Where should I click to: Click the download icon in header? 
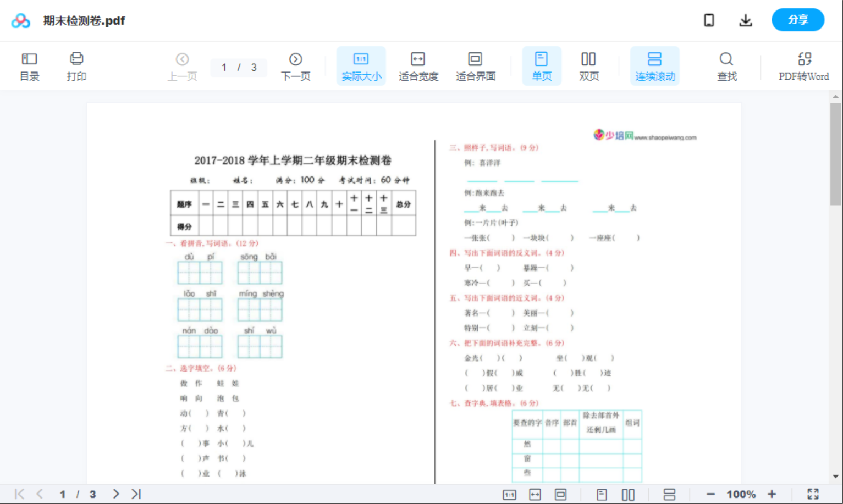(x=745, y=20)
